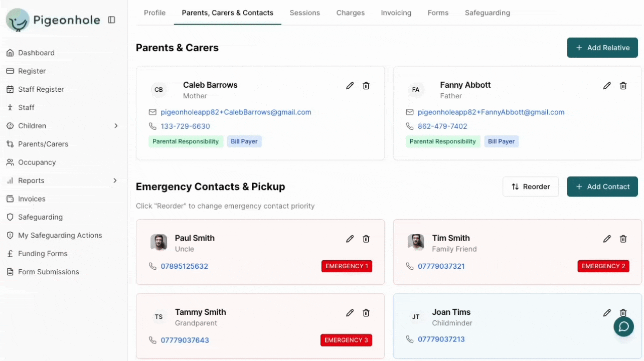The height and width of the screenshot is (361, 644).
Task: Open Caleb Barrows email address link
Action: (x=236, y=112)
